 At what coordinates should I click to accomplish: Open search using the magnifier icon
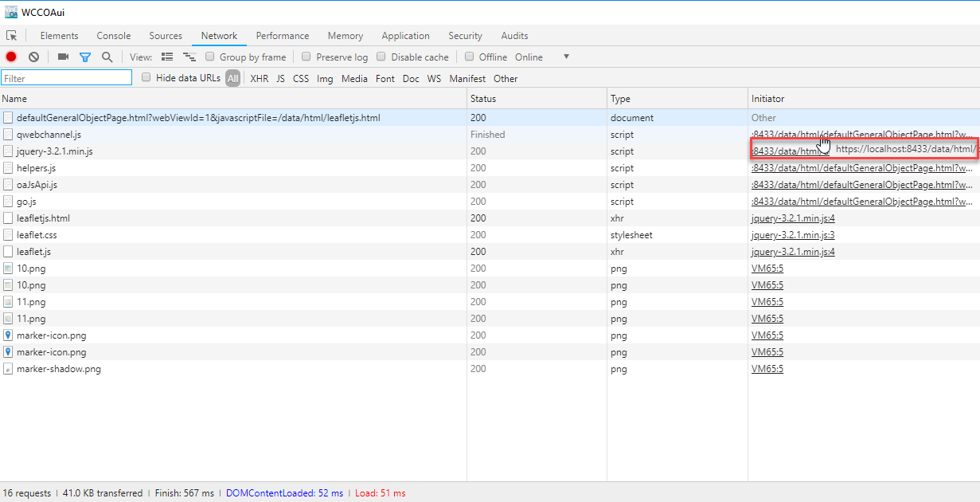pyautogui.click(x=107, y=57)
